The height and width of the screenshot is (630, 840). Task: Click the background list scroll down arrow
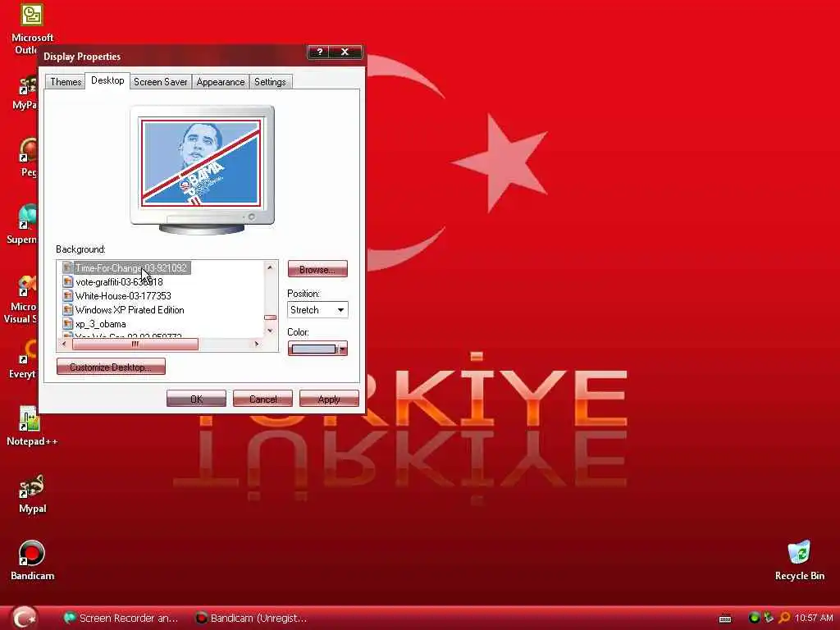click(270, 331)
